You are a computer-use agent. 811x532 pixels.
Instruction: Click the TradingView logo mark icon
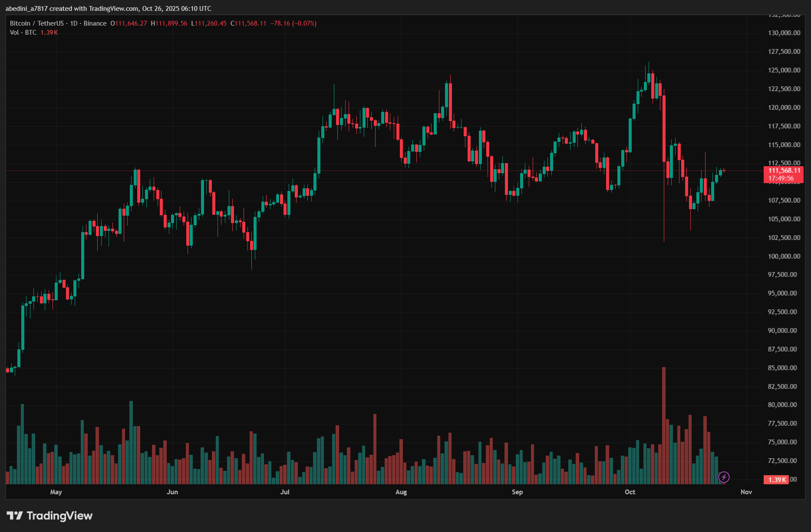point(15,516)
